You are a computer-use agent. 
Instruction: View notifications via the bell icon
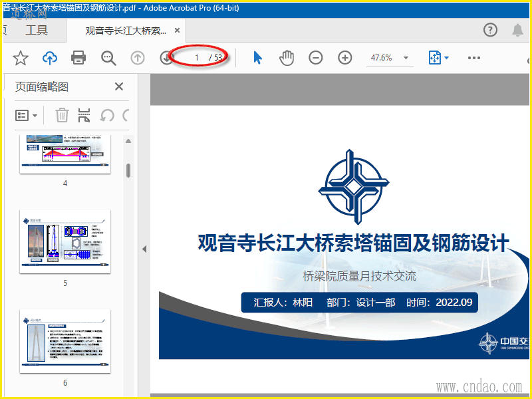click(x=517, y=30)
